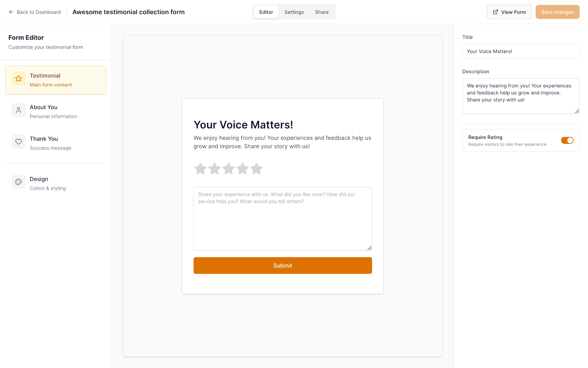Click the Testimonial star icon in sidebar

[x=18, y=79]
